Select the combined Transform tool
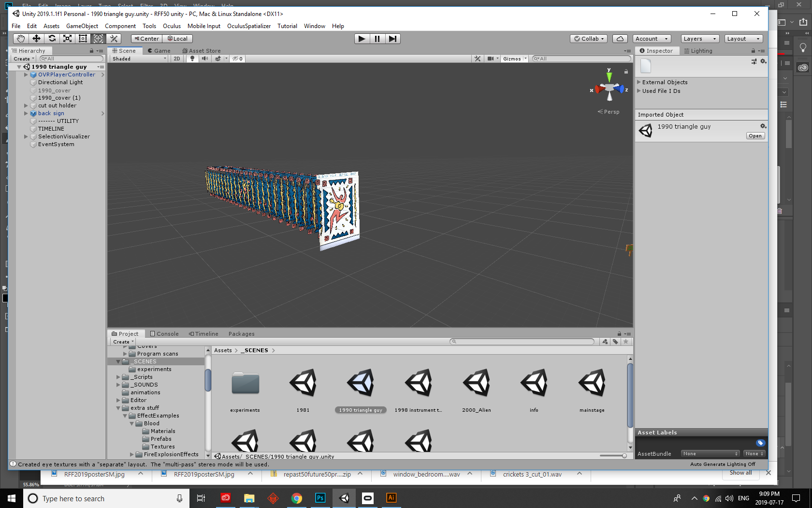This screenshot has width=812, height=508. tap(98, 39)
